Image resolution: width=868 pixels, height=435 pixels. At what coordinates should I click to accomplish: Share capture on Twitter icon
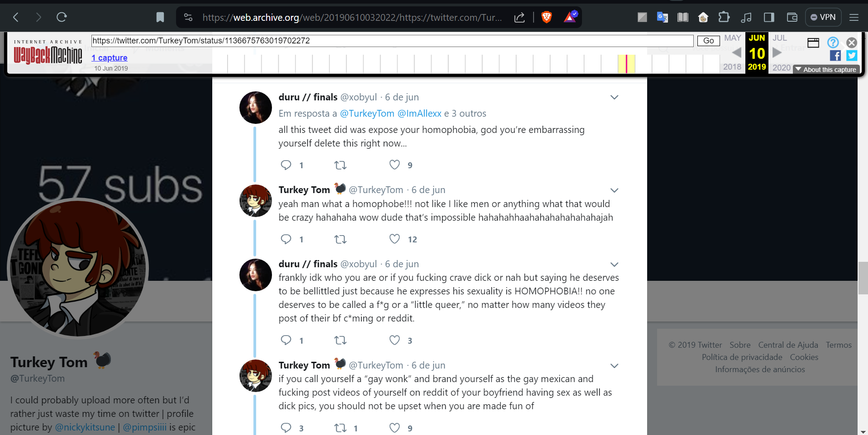point(852,56)
